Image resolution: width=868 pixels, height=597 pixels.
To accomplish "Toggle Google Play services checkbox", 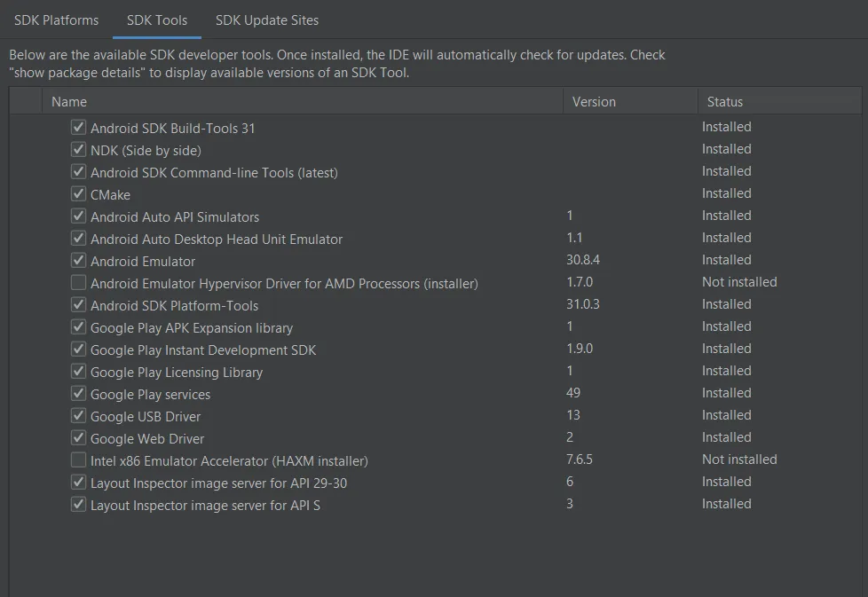I will [x=79, y=394].
